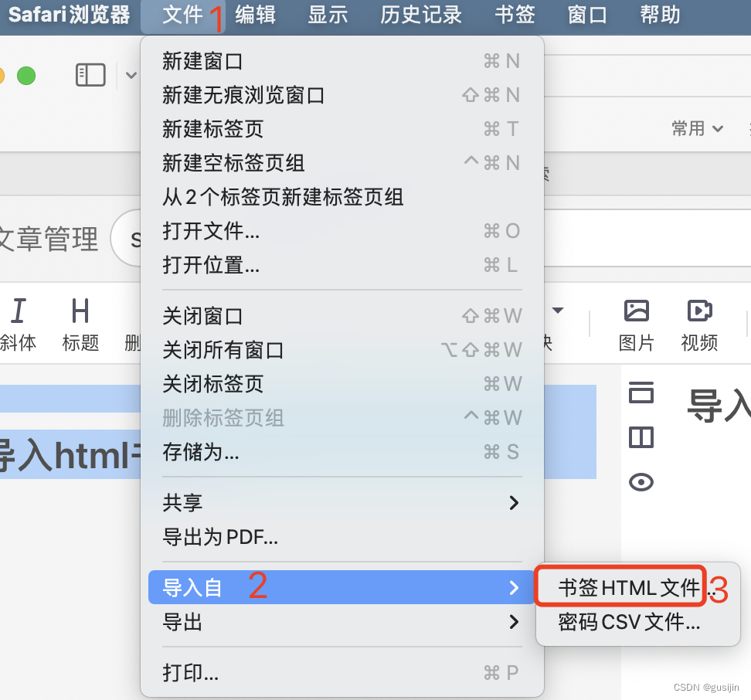Choose 新建标签页 menu entry
The image size is (751, 700).
click(x=342, y=129)
